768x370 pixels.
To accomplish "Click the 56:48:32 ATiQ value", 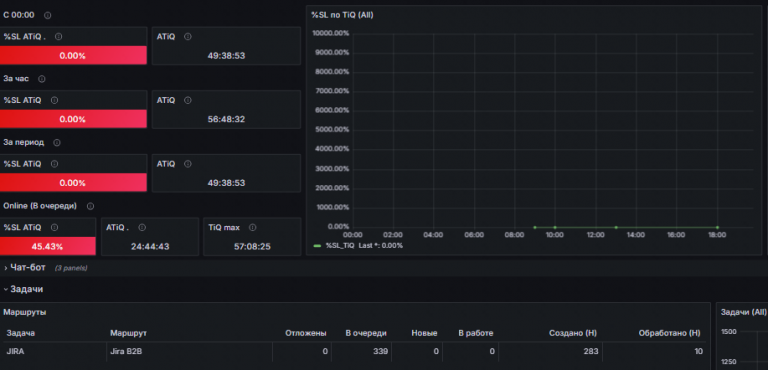I will coord(226,119).
